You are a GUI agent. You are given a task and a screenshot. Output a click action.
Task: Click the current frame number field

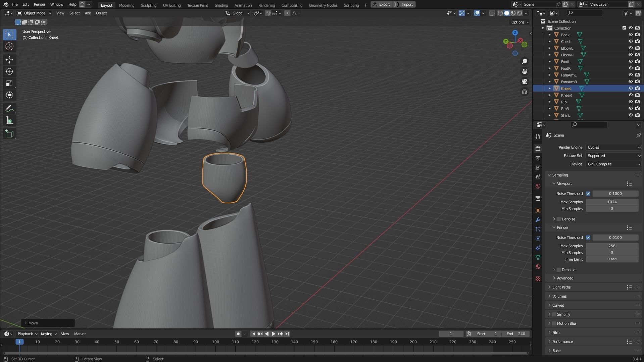pyautogui.click(x=451, y=334)
